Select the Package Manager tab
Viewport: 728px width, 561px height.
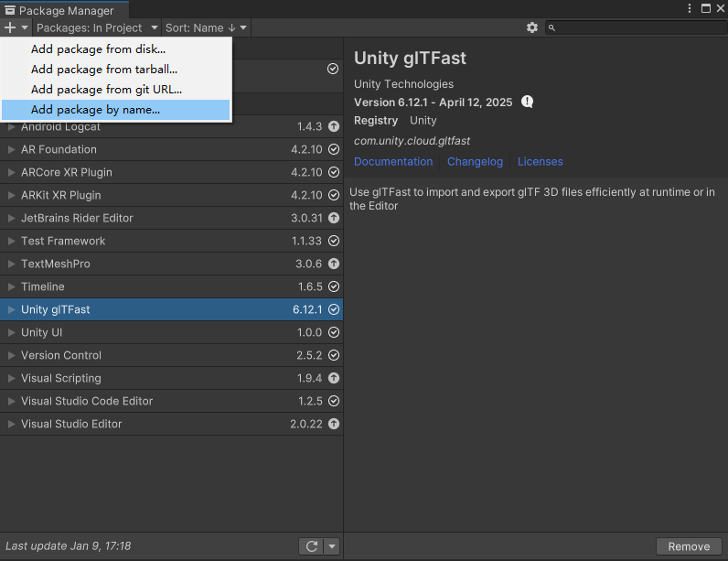tap(65, 10)
